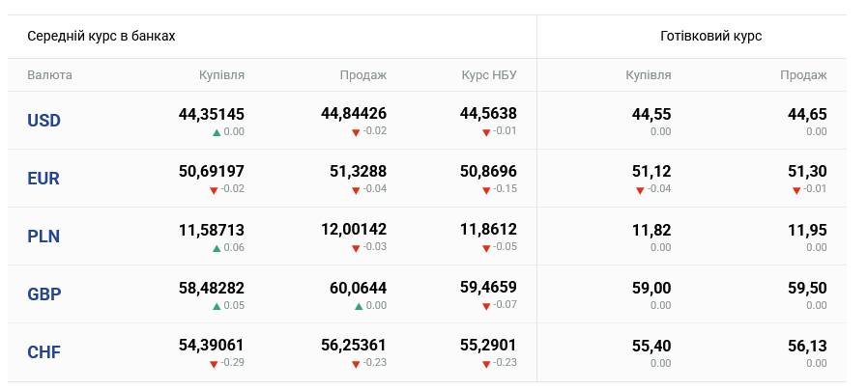The height and width of the screenshot is (391, 868).
Task: Click the PLN cash buy rate 11,82
Action: (651, 230)
